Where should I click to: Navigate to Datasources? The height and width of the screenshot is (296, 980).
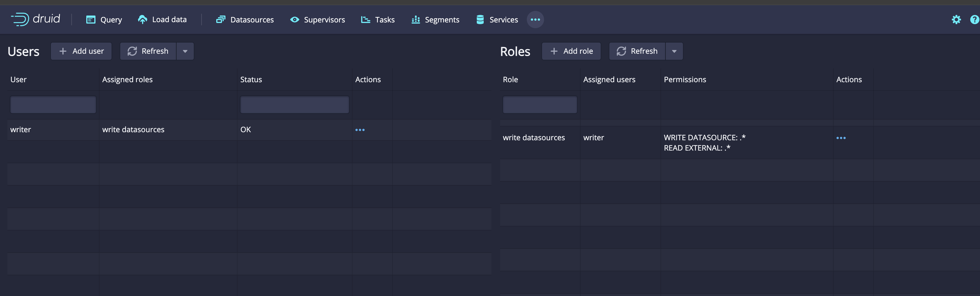pyautogui.click(x=245, y=20)
